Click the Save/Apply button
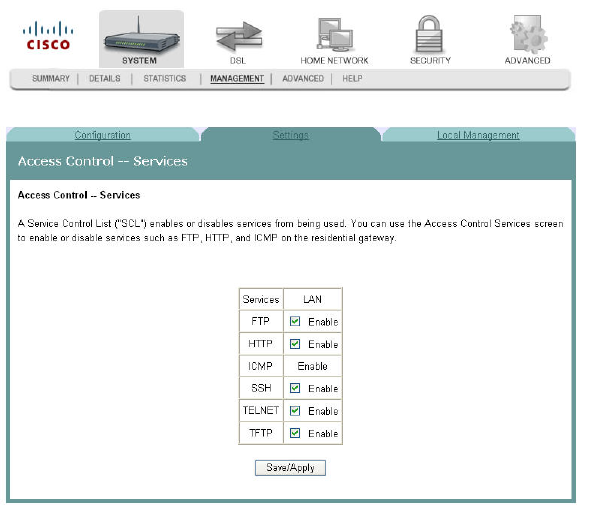590x509 pixels. (x=290, y=468)
